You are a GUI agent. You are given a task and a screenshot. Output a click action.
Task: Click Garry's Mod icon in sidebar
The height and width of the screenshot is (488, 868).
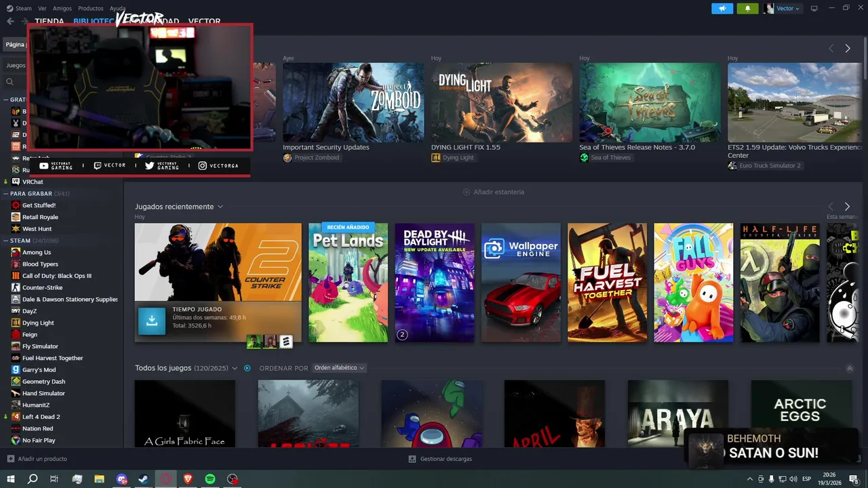(16, 369)
